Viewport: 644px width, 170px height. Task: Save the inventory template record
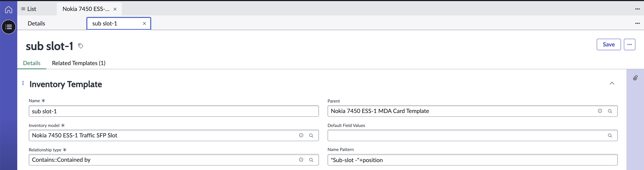coord(608,44)
